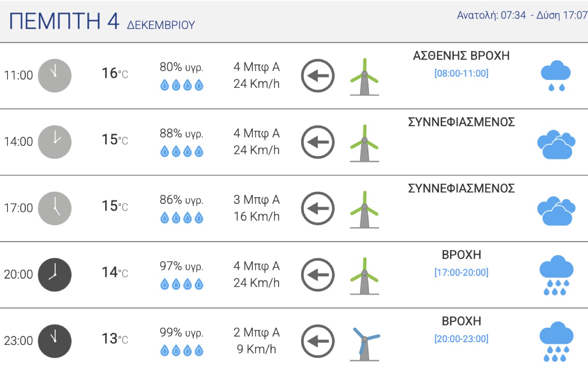Click the cloudy weather icon for 14:00

(556, 144)
